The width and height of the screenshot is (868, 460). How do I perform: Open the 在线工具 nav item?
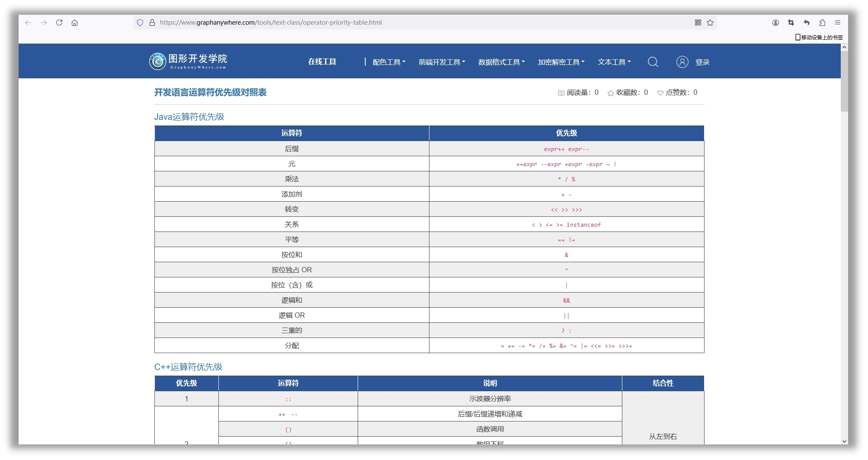tap(322, 62)
